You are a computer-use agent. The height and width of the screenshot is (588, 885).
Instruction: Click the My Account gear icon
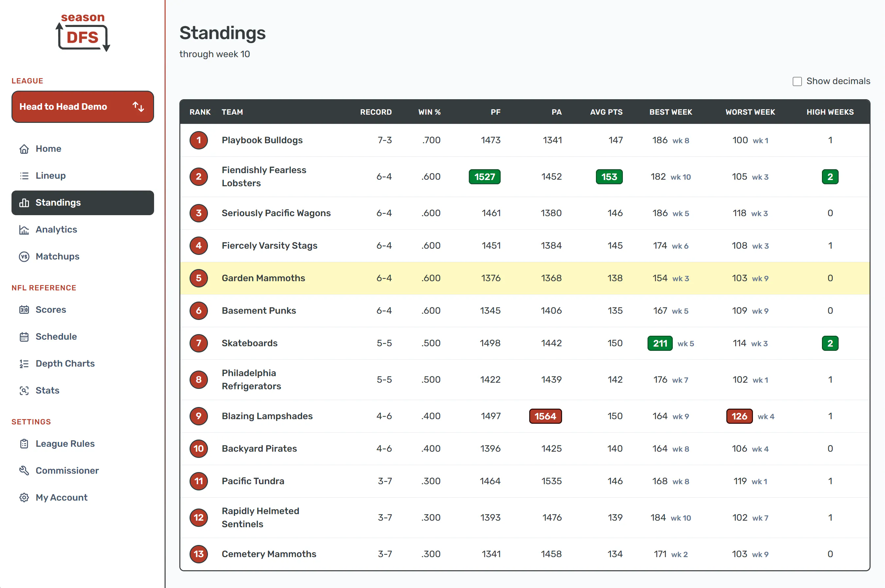[x=24, y=498]
